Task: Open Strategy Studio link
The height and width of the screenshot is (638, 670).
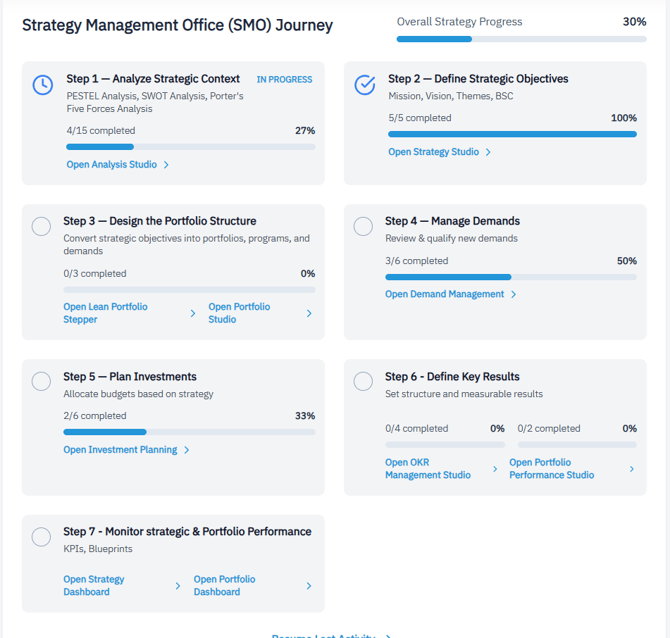Action: click(434, 152)
